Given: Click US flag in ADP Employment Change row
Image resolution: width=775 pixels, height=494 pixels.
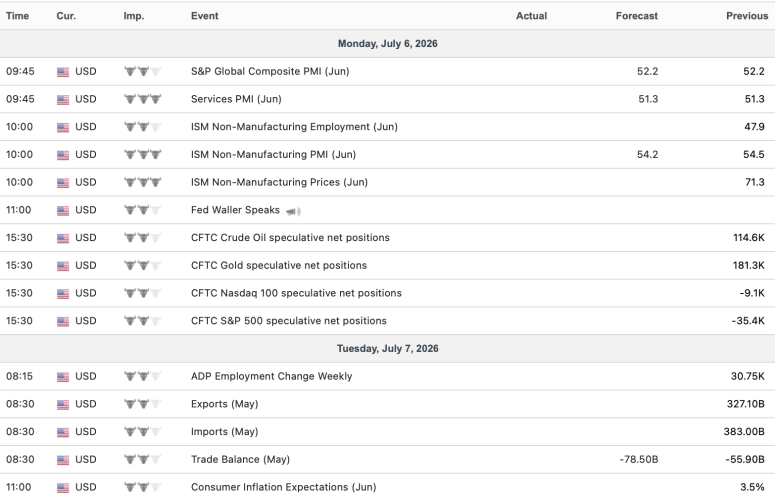Looking at the screenshot, I should 63,377.
